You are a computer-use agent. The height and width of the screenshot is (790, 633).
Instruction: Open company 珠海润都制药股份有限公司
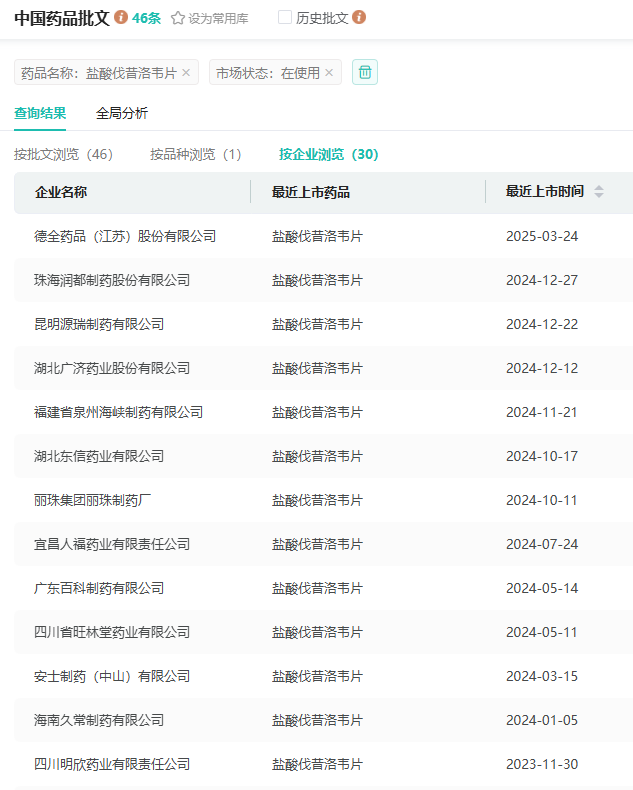[112, 280]
